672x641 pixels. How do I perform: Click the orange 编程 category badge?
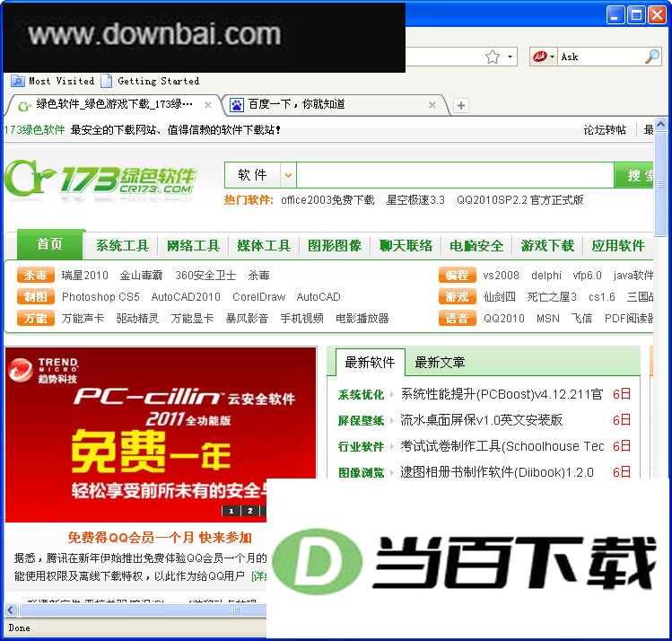click(x=458, y=275)
